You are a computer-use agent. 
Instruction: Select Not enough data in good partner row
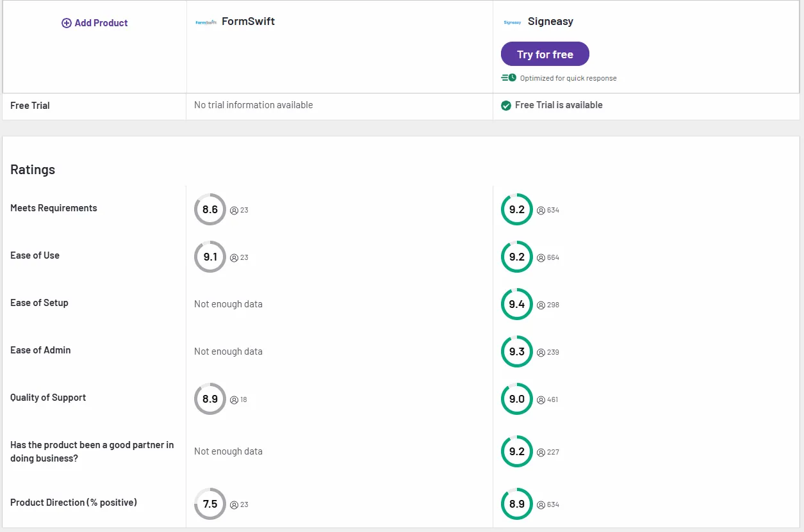pyautogui.click(x=228, y=451)
